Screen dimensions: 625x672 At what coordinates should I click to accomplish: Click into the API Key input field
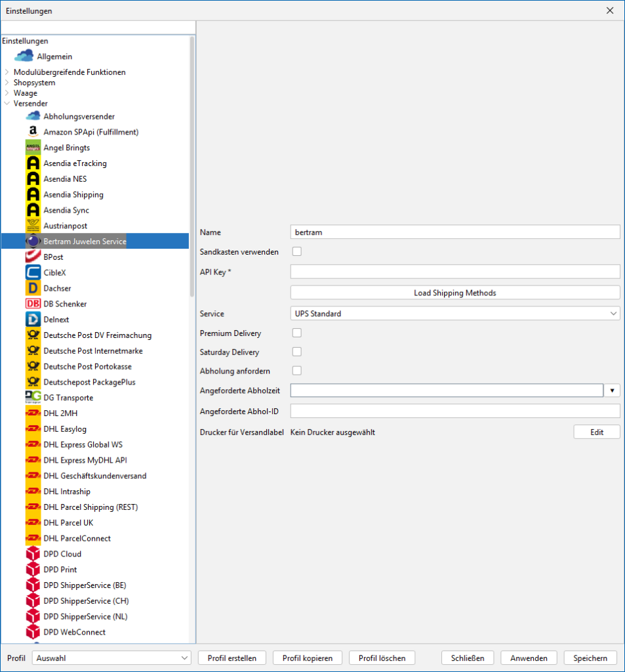click(454, 272)
